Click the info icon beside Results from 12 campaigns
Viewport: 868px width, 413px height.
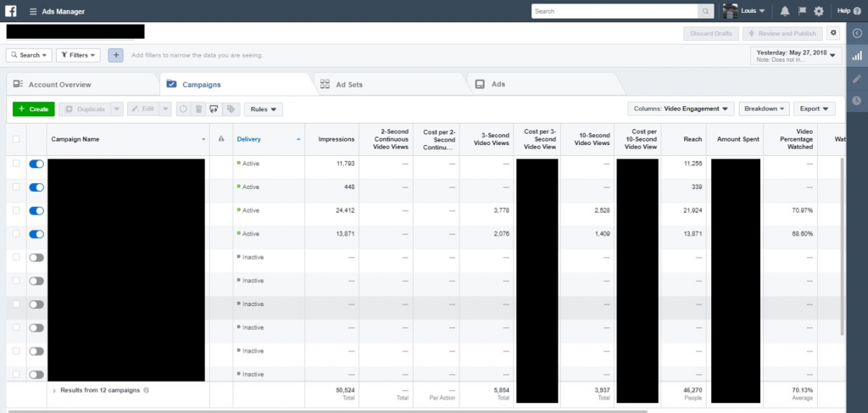[x=146, y=390]
